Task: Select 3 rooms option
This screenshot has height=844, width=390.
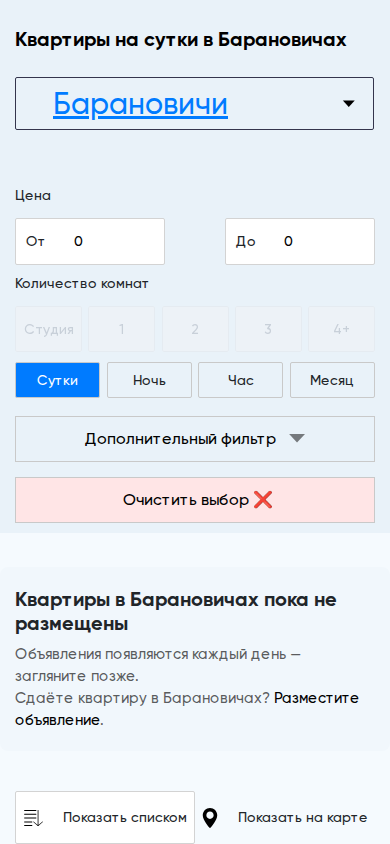Action: pyautogui.click(x=268, y=329)
